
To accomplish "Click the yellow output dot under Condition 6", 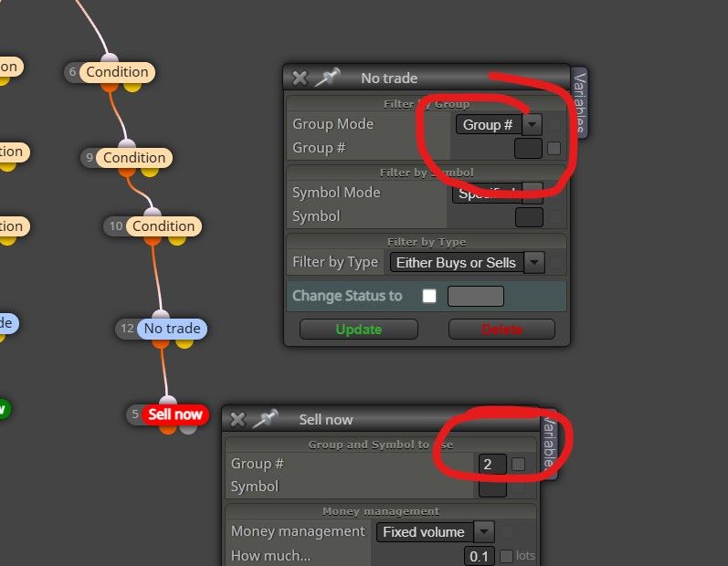I will (132, 86).
